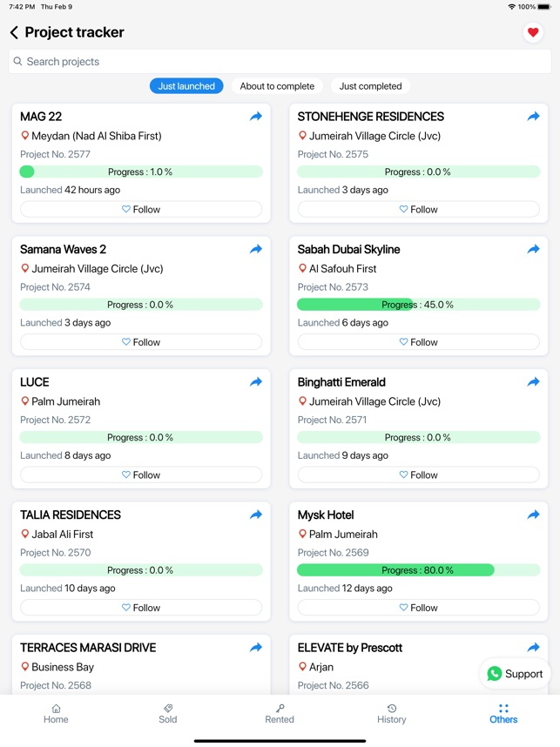
Task: Tap the back arrow beside Project tracker
Action: 14,32
